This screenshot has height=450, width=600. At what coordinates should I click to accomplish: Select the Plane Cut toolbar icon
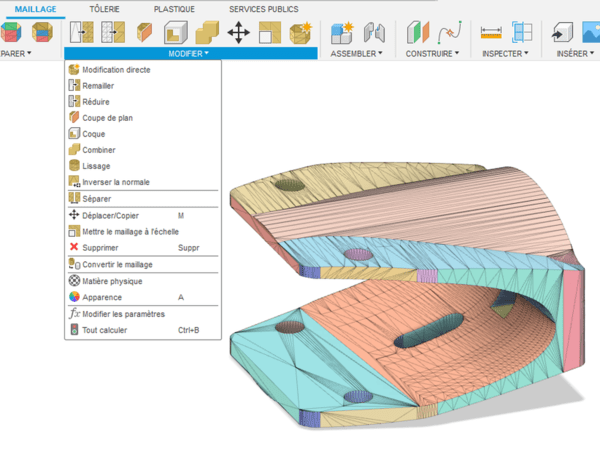pos(145,32)
